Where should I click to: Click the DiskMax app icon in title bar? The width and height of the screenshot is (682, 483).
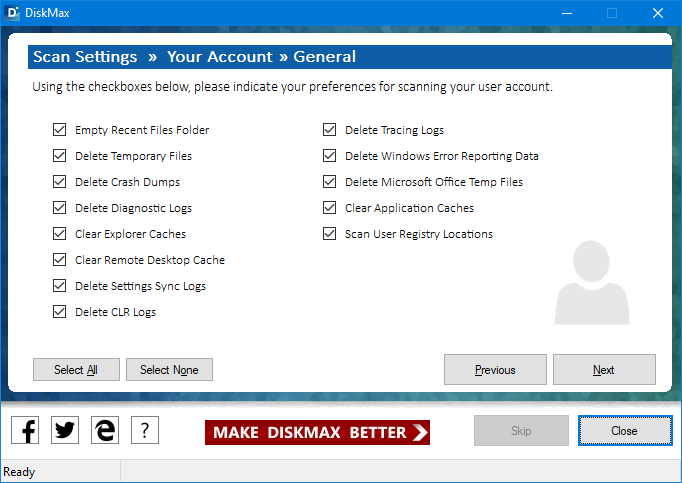pos(11,13)
